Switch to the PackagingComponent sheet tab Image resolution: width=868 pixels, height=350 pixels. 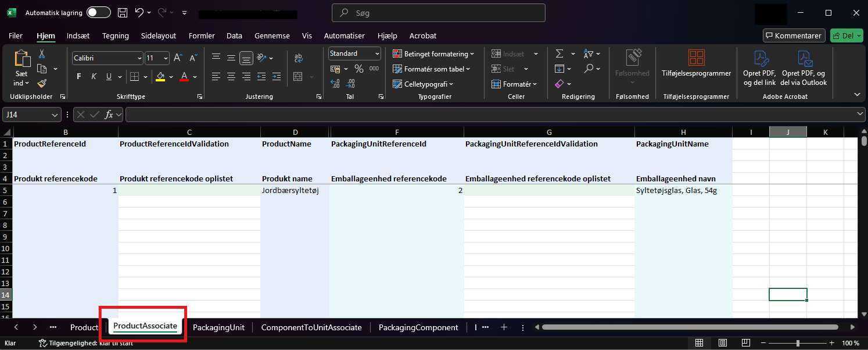pyautogui.click(x=418, y=327)
